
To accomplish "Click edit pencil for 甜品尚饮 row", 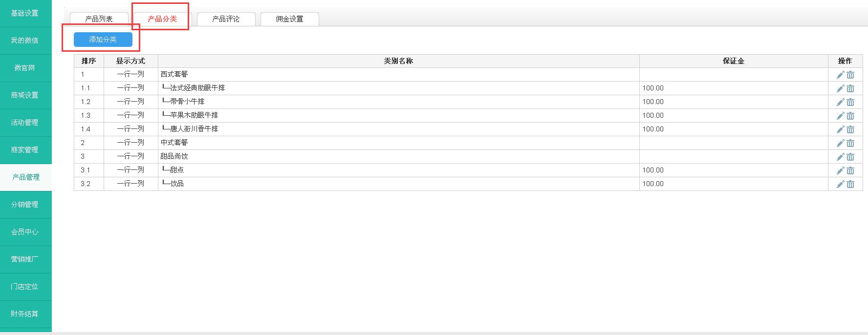I will tap(840, 157).
